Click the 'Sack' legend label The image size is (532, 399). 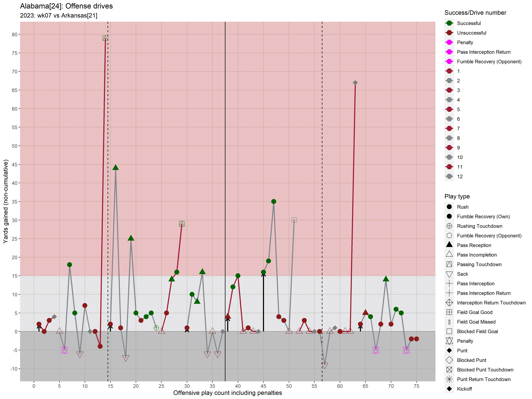coord(462,274)
